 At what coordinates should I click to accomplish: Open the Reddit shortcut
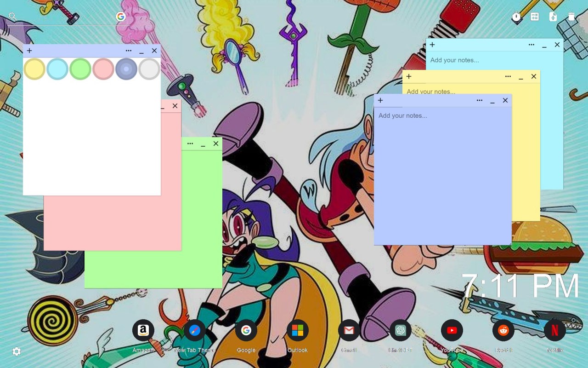tap(503, 330)
